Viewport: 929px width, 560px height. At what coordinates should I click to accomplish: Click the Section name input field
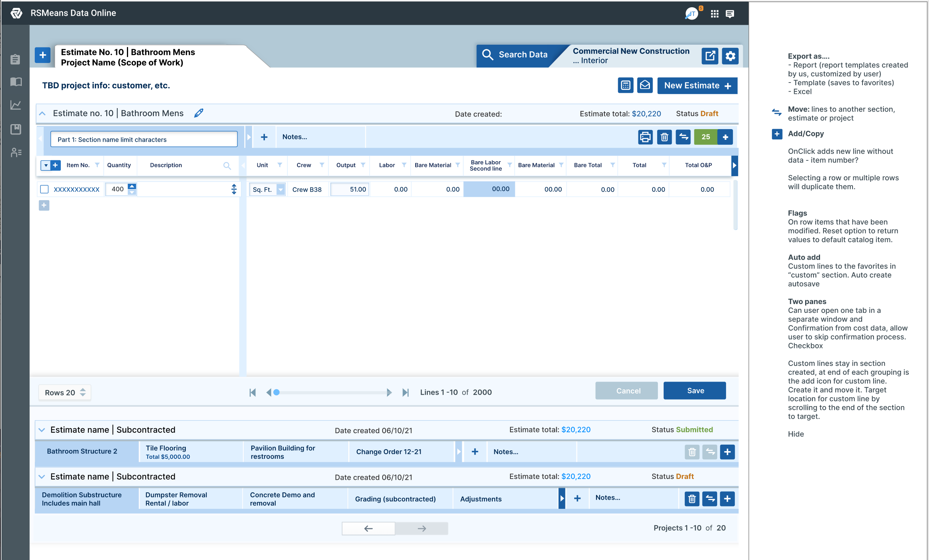click(x=144, y=139)
